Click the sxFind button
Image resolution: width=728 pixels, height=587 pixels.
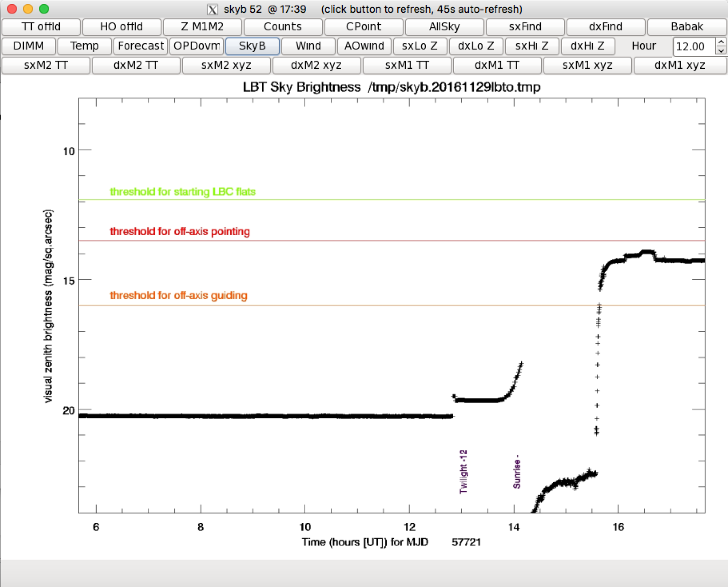[525, 27]
